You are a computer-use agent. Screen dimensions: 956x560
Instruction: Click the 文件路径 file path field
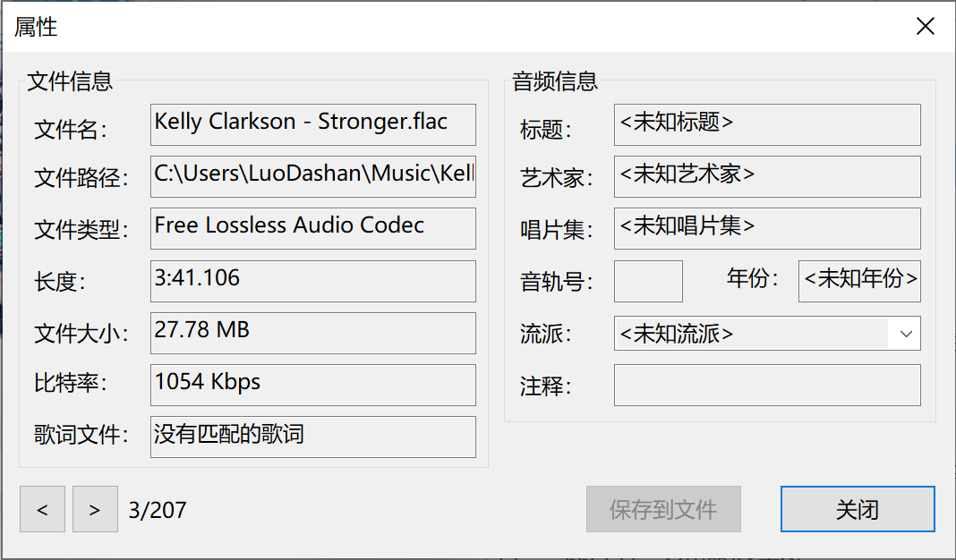click(312, 177)
